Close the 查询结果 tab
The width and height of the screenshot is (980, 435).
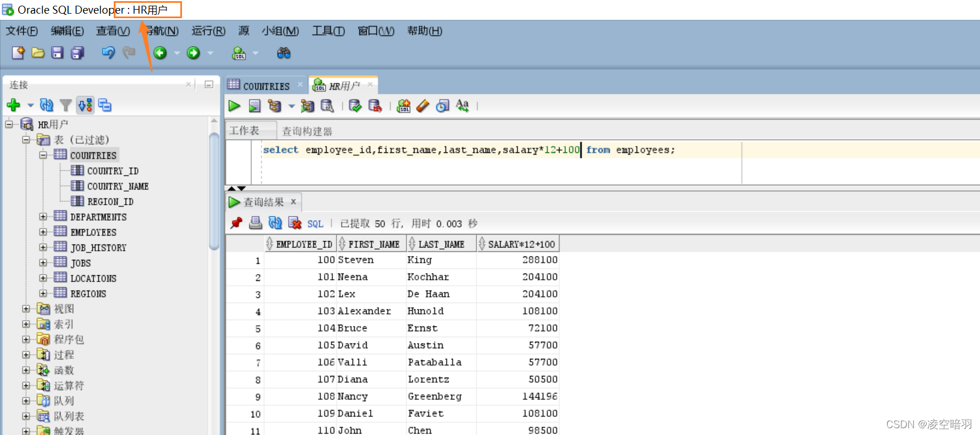pos(293,202)
